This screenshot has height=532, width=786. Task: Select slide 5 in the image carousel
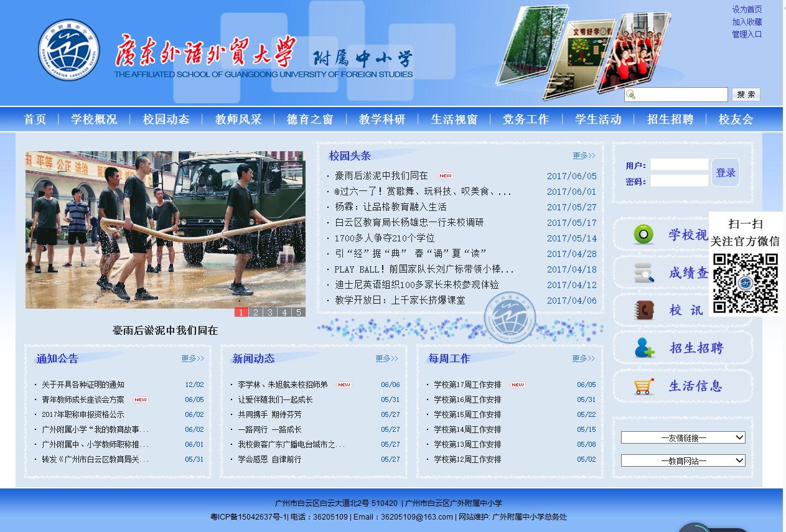299,312
